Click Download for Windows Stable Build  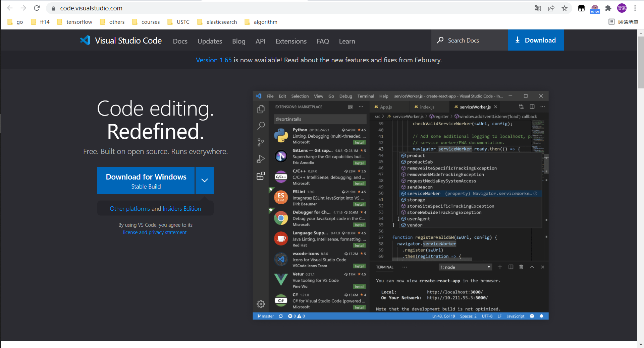(146, 181)
